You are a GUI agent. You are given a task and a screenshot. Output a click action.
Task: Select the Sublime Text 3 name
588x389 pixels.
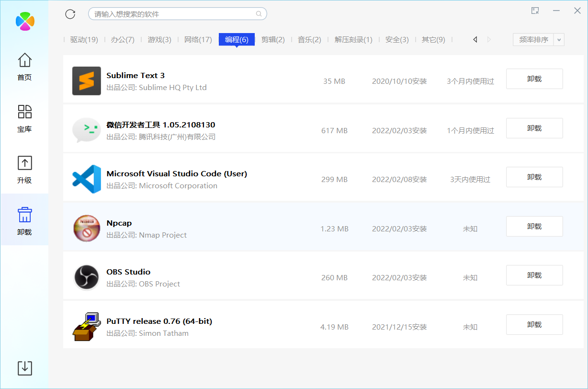point(136,76)
